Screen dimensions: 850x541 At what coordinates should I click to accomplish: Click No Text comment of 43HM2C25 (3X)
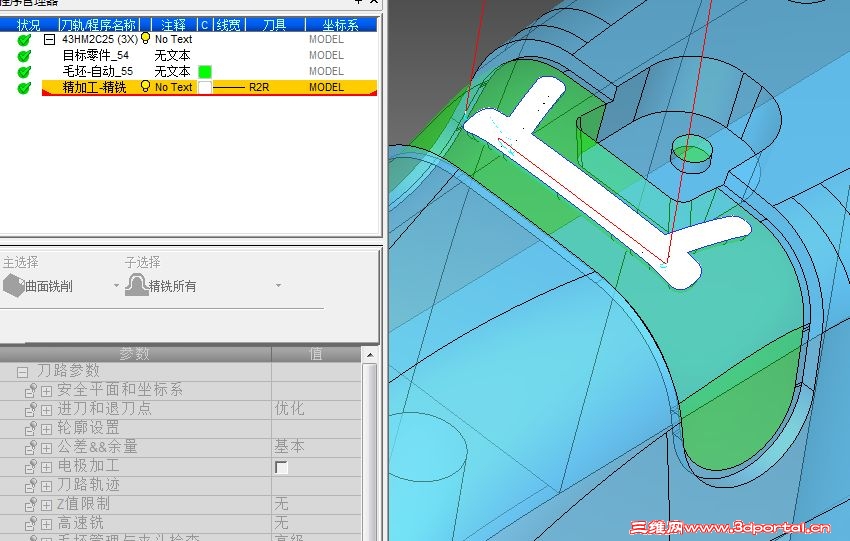pos(173,39)
